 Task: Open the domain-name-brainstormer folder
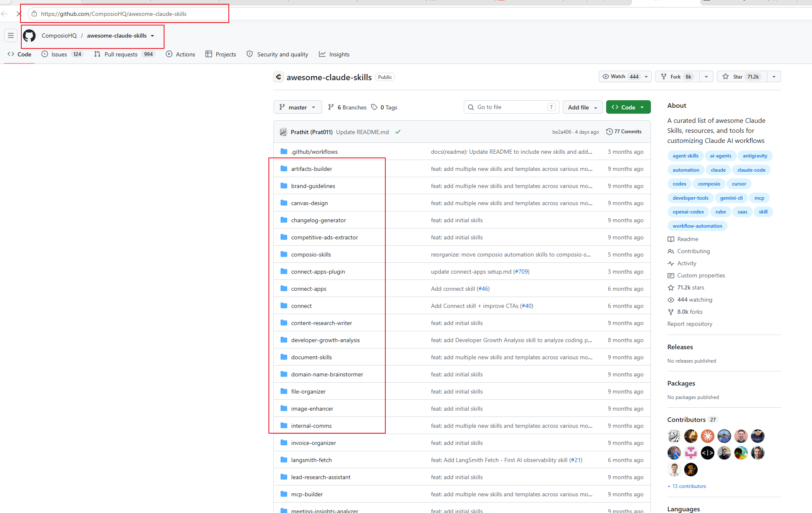pyautogui.click(x=327, y=374)
